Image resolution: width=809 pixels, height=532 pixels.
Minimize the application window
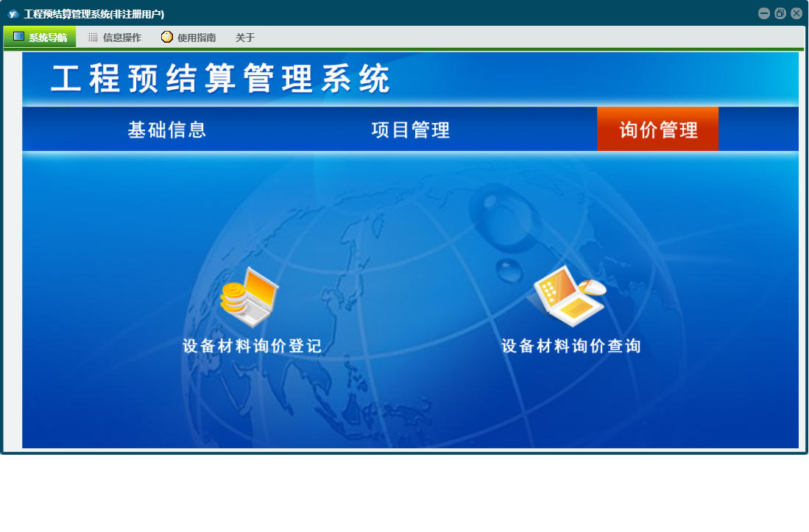point(764,13)
